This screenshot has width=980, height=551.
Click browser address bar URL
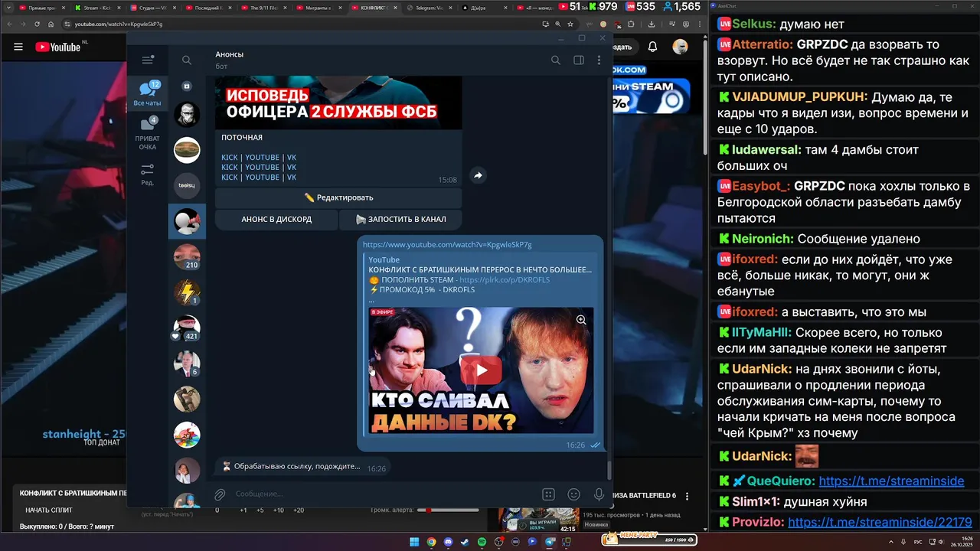[118, 24]
